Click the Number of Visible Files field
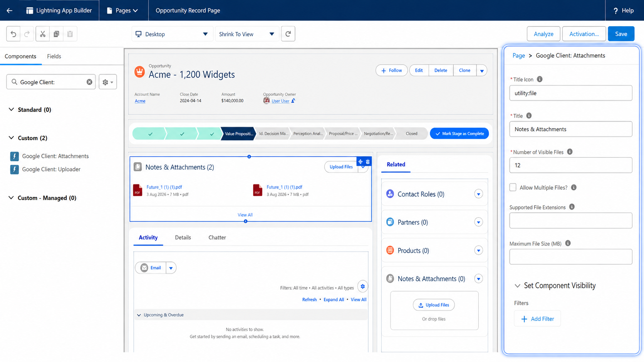This screenshot has height=362, width=644. 570,165
